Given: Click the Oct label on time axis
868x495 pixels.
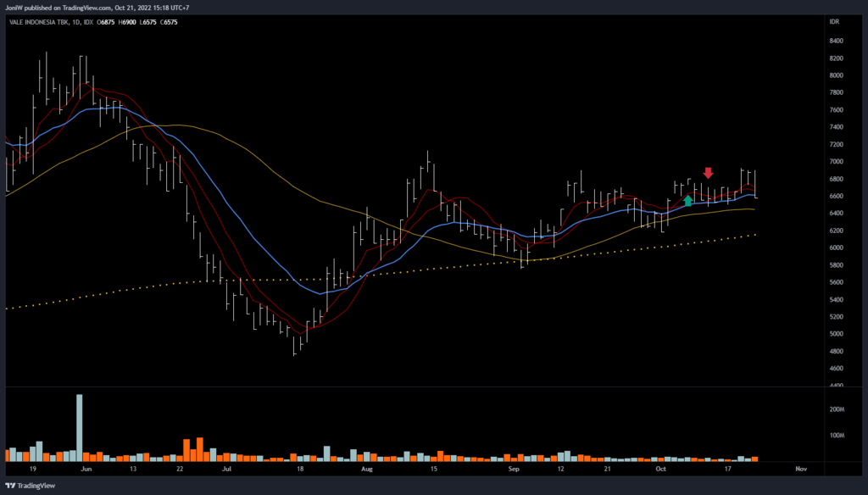Looking at the screenshot, I should [659, 468].
